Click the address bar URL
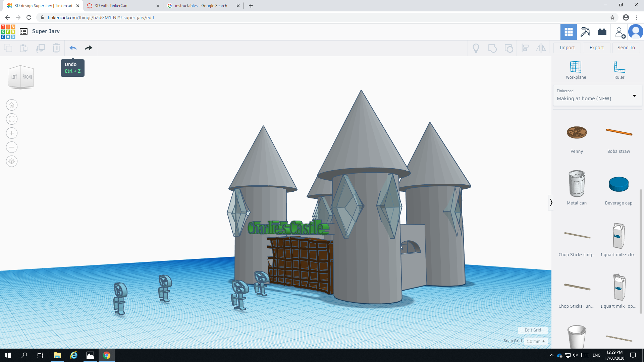Viewport: 644px width, 362px height. [101, 17]
